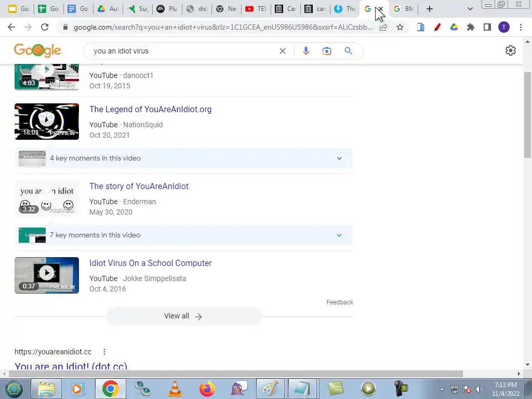
Task: Open Paint palette icon in the taskbar
Action: pos(270,389)
